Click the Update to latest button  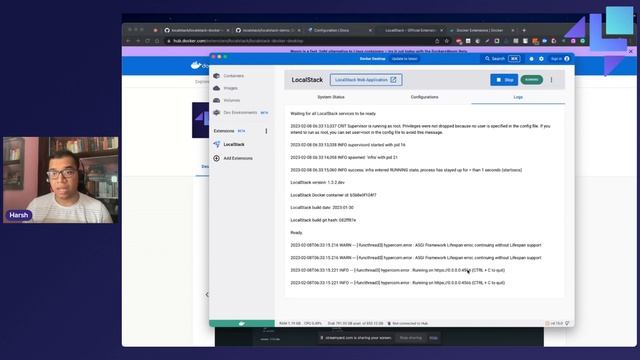404,59
